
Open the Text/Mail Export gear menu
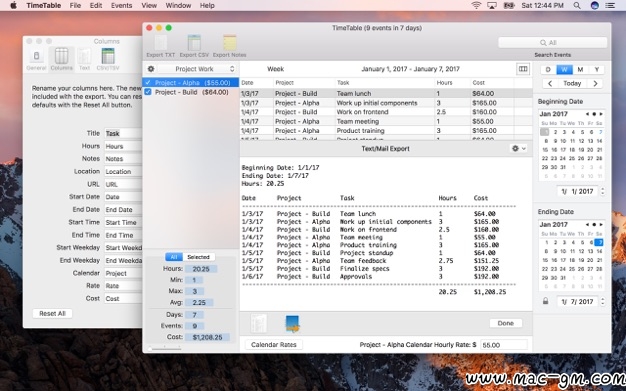(519, 149)
